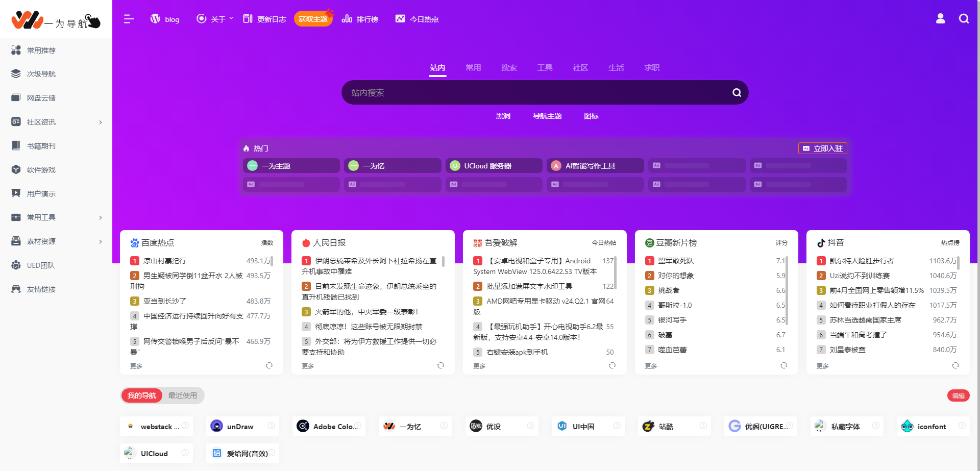The image size is (980, 471).
Task: Click arrow on the UICloud card
Action: [185, 453]
